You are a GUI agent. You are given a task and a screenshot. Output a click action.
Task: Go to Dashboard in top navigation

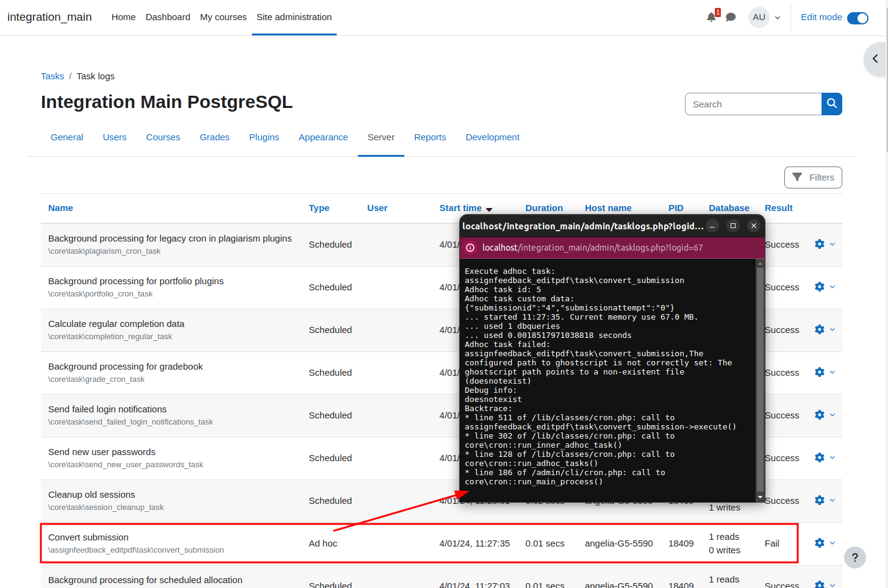point(168,17)
